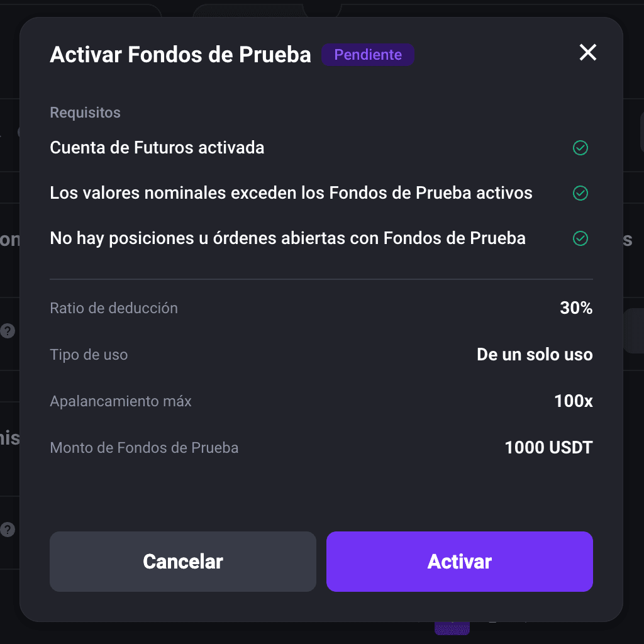Click the Requisitos section heading
This screenshot has width=644, height=644.
tap(85, 113)
